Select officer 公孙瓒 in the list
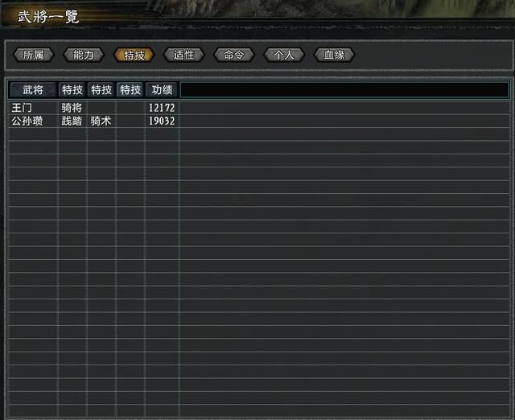 [x=27, y=121]
